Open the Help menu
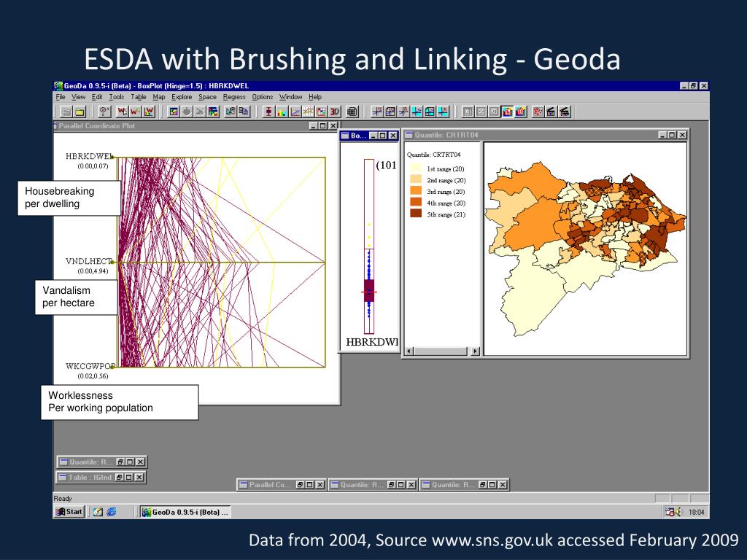Screen dimensions: 747x560 [315, 97]
